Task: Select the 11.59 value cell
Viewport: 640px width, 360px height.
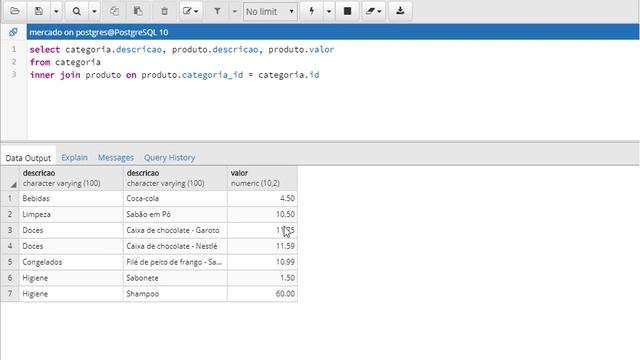Action: point(262,246)
